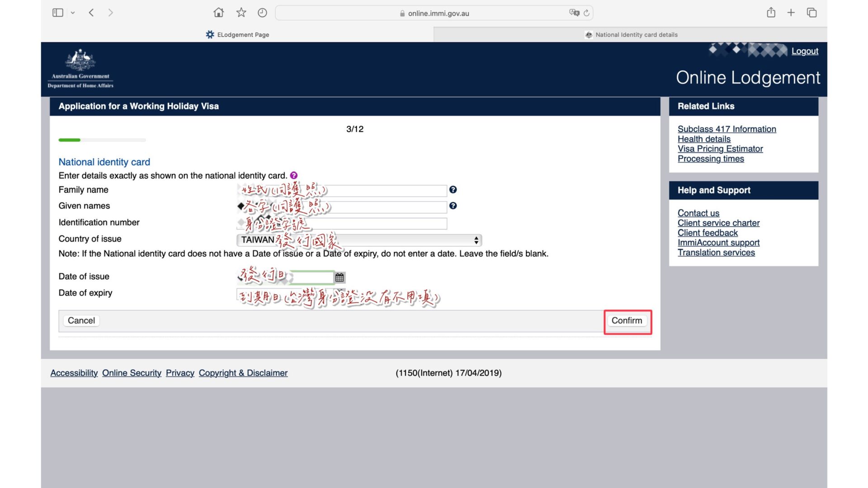Show the tab overview
This screenshot has width=868, height=488.
coord(811,13)
